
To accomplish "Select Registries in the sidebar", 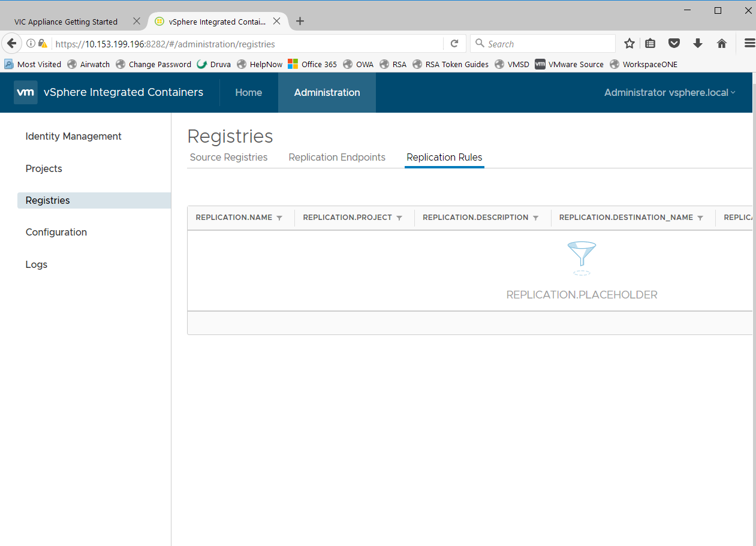I will (x=94, y=200).
